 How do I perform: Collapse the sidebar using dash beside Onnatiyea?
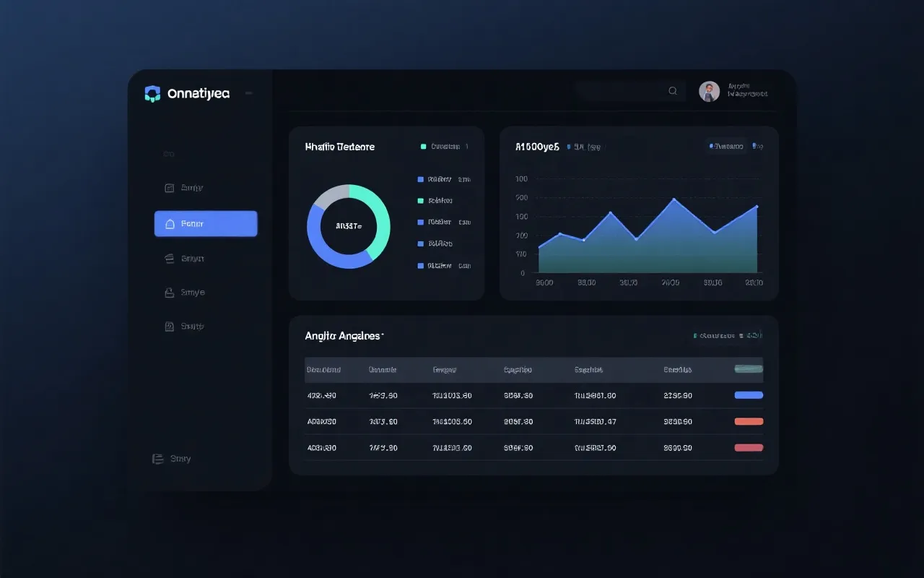coord(248,93)
